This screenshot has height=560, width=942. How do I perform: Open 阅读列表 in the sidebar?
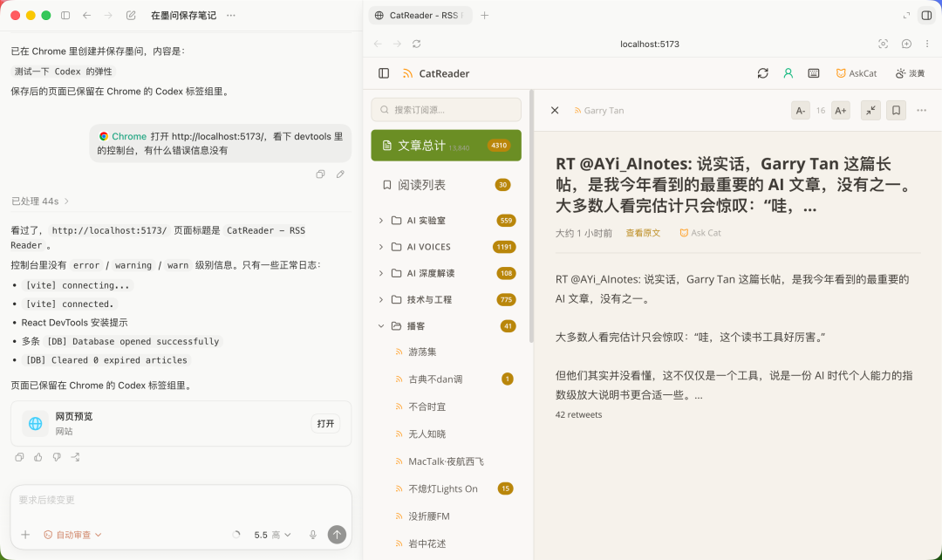447,185
